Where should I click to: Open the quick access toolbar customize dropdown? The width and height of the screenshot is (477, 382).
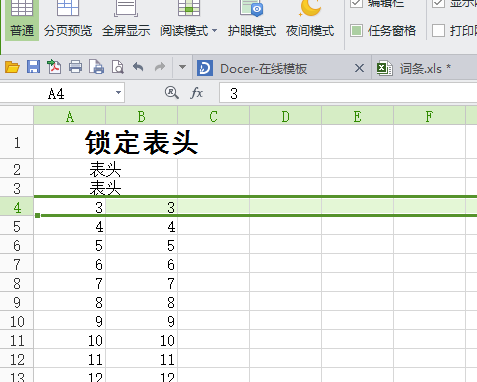pos(182,67)
